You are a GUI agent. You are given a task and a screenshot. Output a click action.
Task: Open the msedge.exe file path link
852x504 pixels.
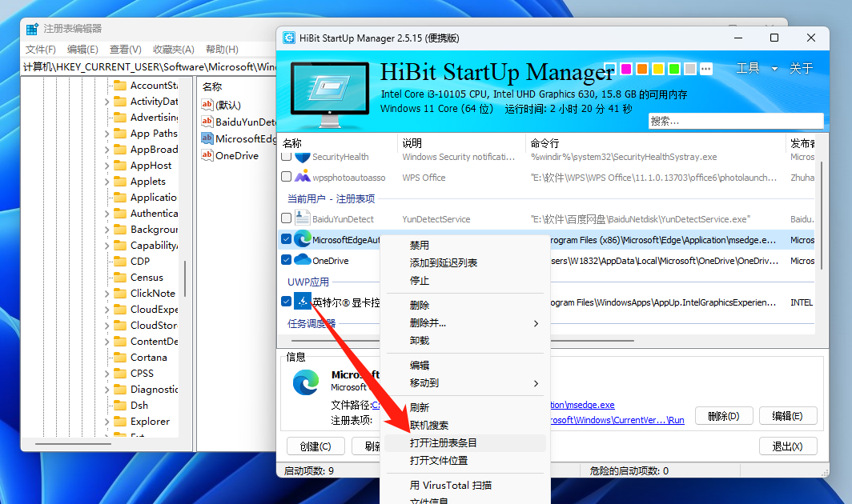[582, 405]
